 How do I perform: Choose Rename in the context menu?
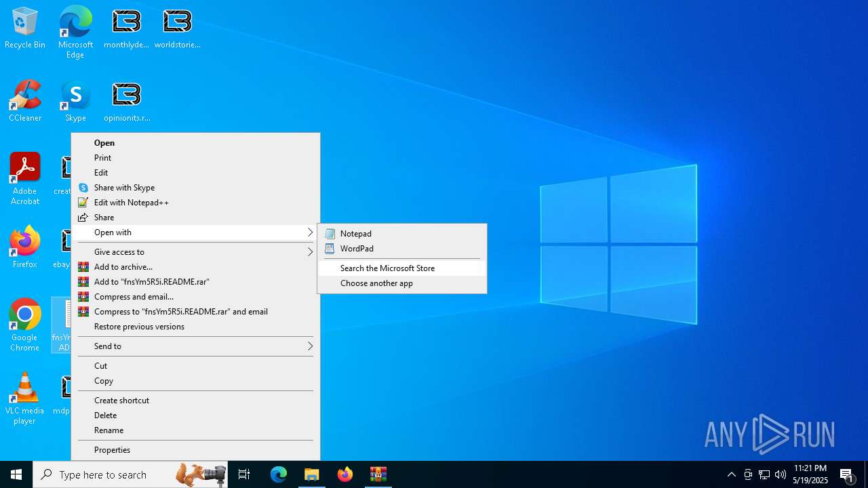[x=195, y=430]
